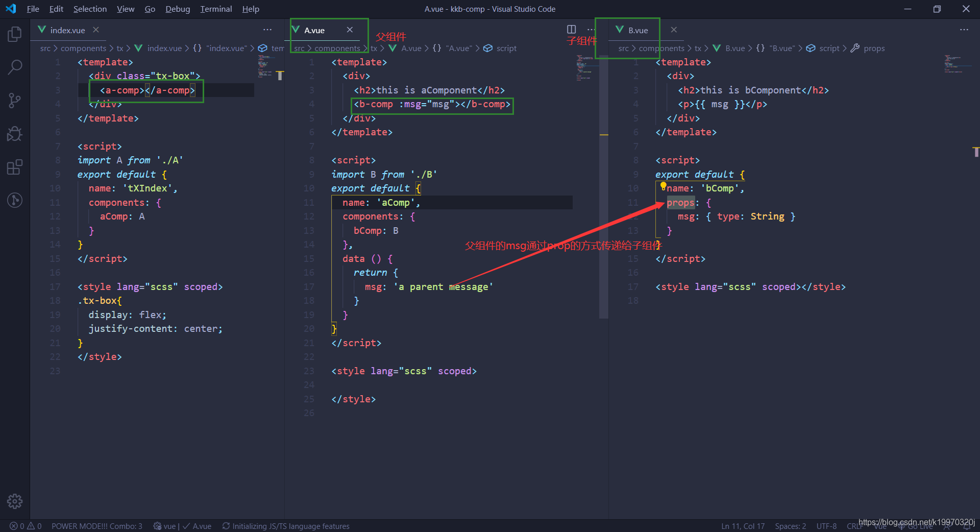
Task: Open the Go menu
Action: [x=150, y=9]
